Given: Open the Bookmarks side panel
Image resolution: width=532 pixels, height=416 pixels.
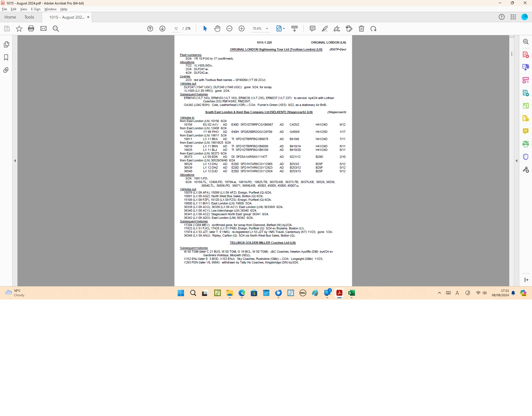Looking at the screenshot, I should (6, 57).
